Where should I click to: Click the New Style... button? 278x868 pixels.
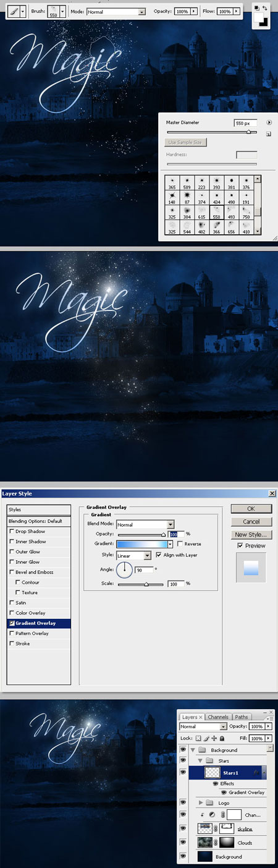[251, 535]
